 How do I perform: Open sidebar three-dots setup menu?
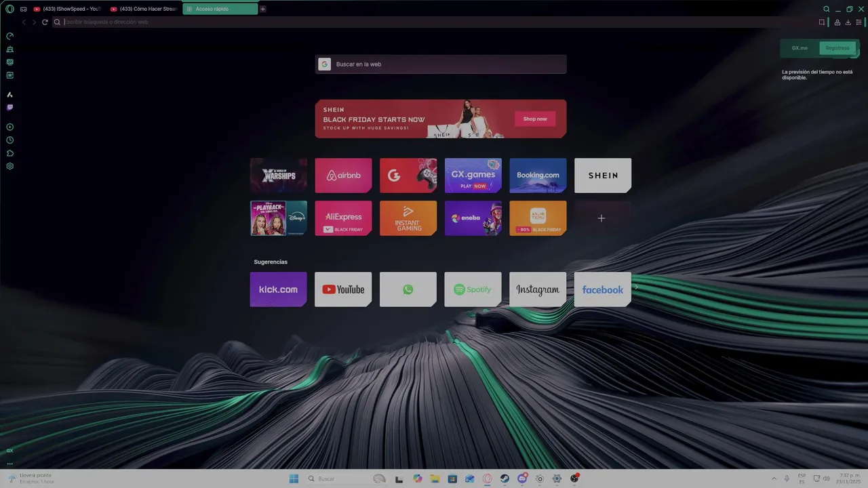[9, 464]
